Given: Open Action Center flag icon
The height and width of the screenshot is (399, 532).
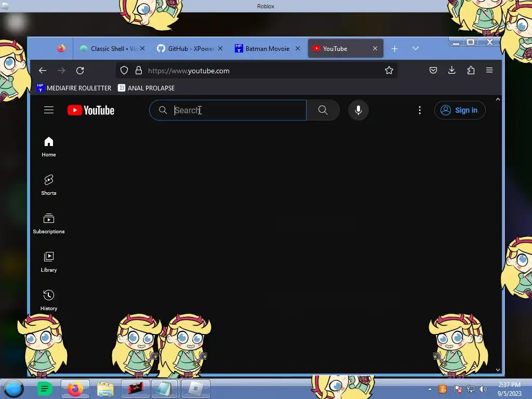Looking at the screenshot, I should 458,389.
